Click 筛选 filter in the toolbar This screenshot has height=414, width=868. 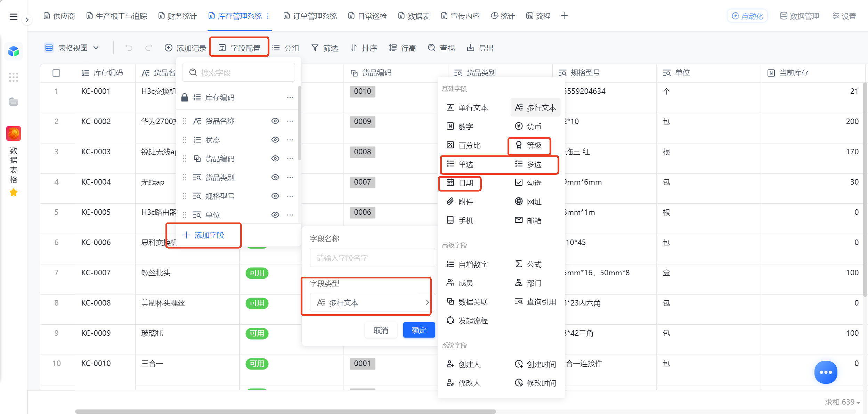[x=325, y=48]
